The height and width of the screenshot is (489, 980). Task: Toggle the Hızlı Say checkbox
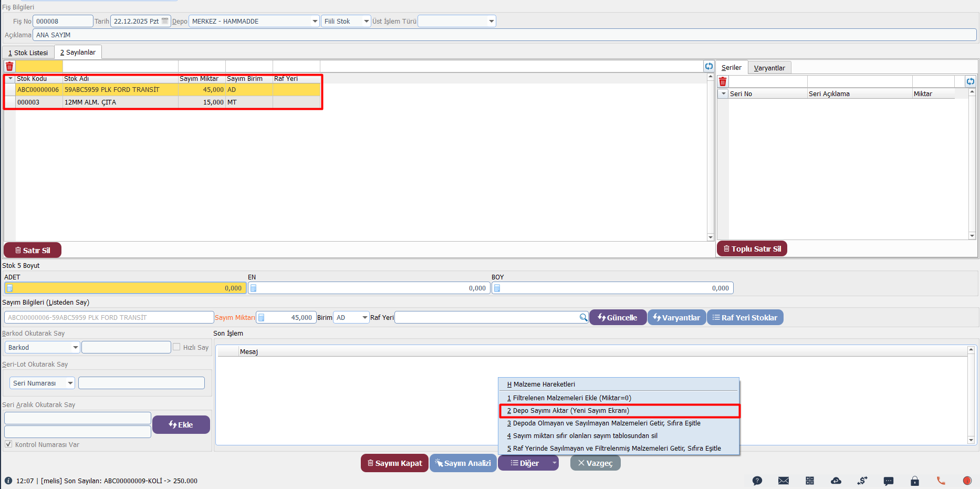pyautogui.click(x=177, y=347)
